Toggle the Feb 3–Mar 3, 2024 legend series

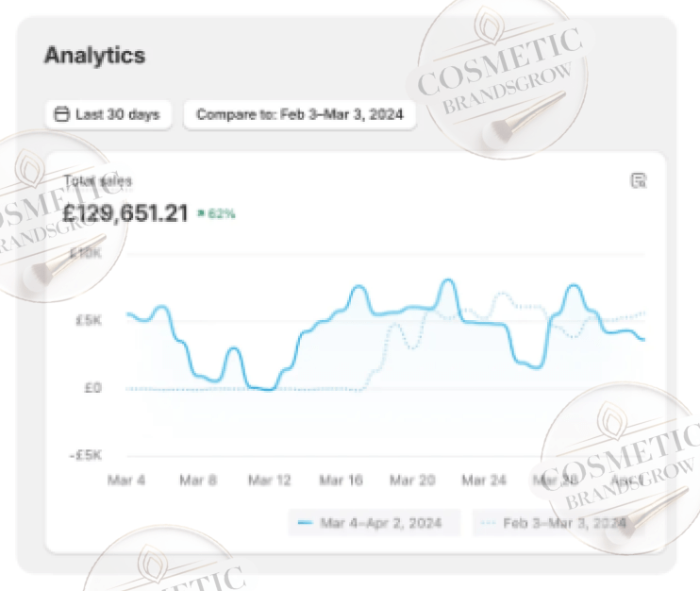[552, 522]
